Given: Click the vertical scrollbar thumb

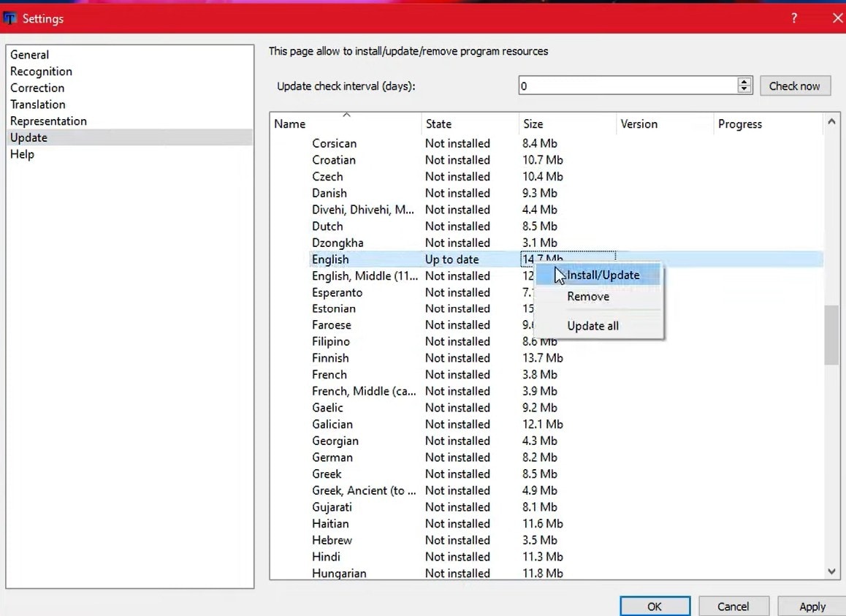Looking at the screenshot, I should (831, 335).
